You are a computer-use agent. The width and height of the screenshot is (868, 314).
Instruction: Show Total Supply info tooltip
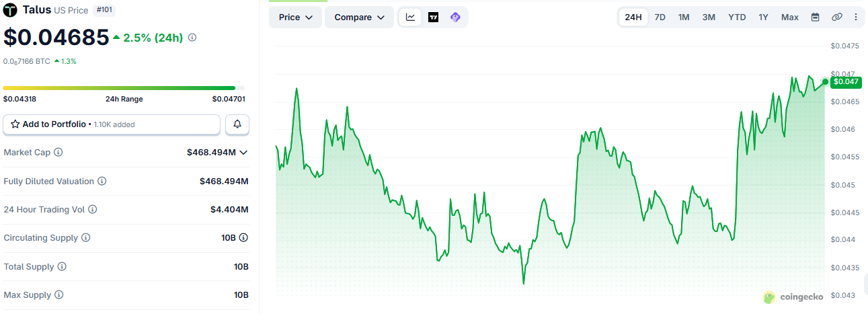click(62, 267)
